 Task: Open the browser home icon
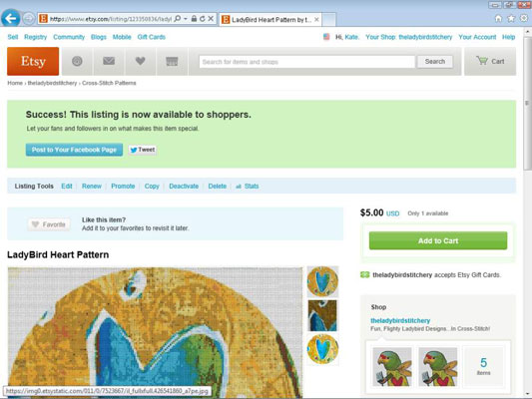pyautogui.click(x=498, y=19)
